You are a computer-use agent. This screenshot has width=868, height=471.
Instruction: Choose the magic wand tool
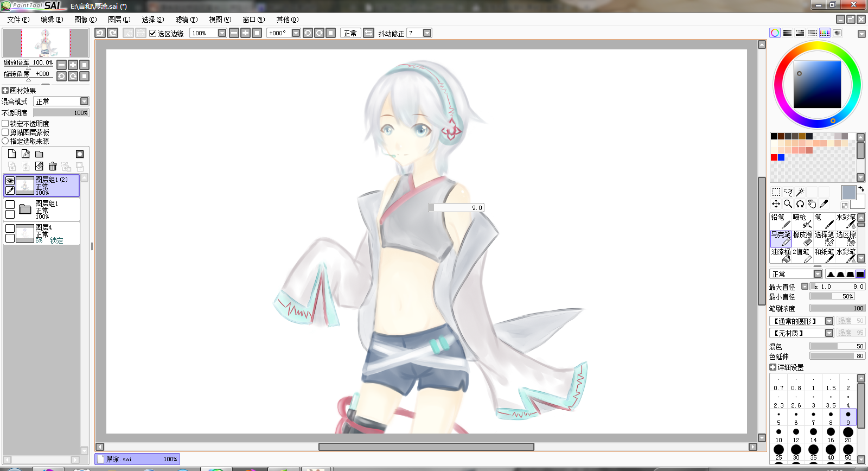point(800,192)
